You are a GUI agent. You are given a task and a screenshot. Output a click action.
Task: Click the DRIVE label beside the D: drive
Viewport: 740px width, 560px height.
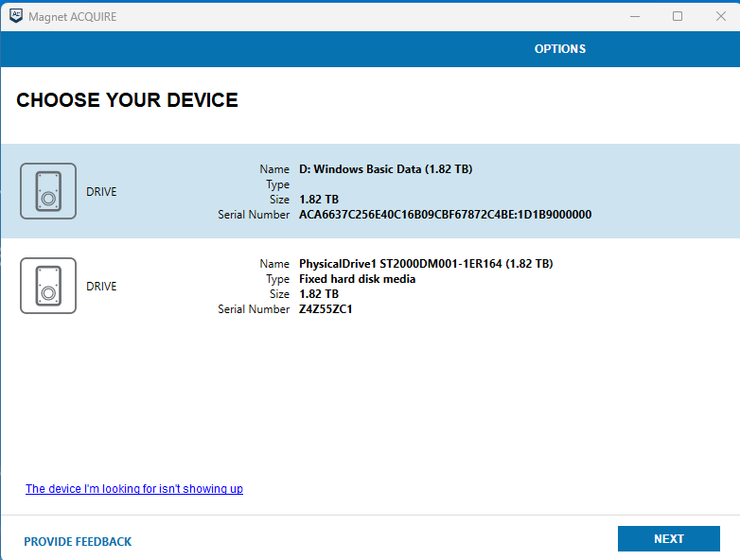[101, 192]
